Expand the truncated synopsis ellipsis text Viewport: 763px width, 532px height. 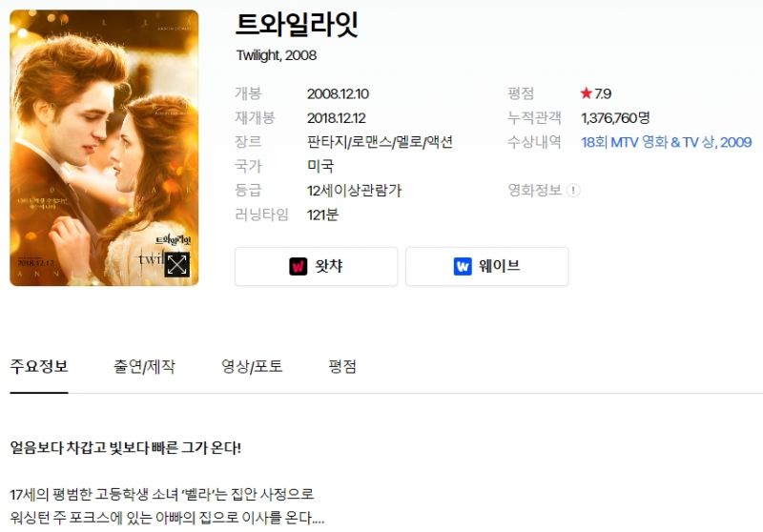click(x=318, y=519)
